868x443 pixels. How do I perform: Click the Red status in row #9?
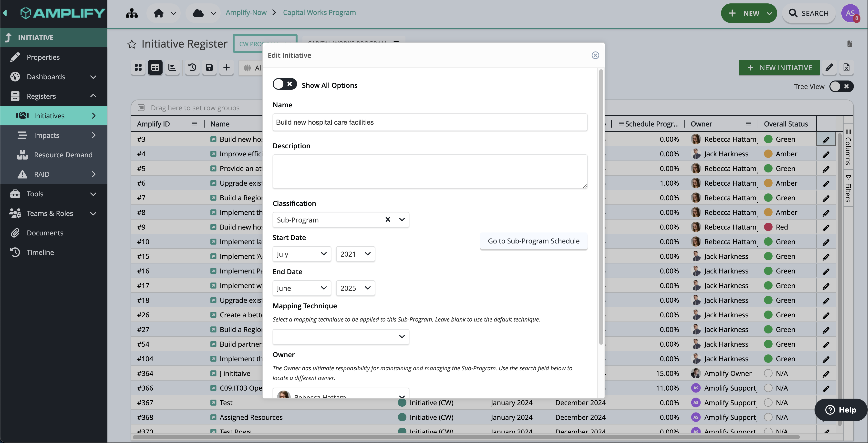[776, 227]
